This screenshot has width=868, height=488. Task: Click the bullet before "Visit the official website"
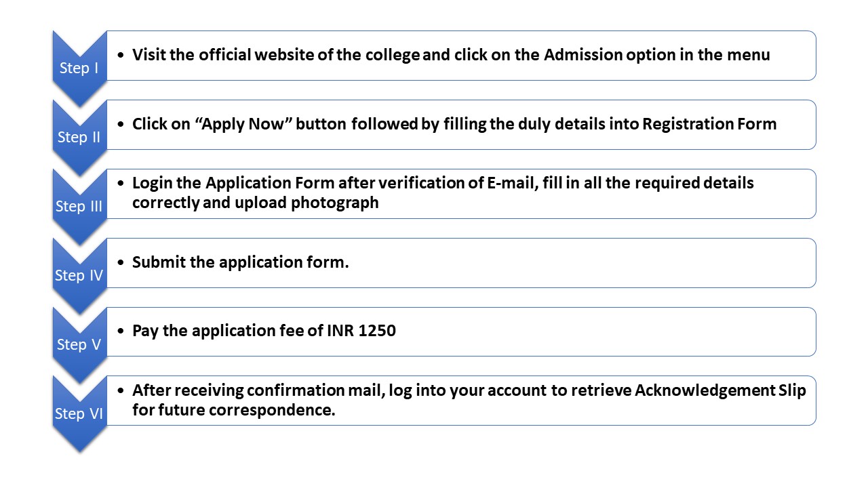[x=121, y=56]
